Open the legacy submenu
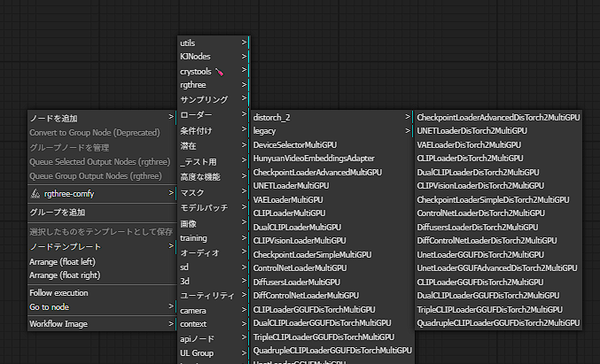The image size is (600, 364). tap(264, 130)
